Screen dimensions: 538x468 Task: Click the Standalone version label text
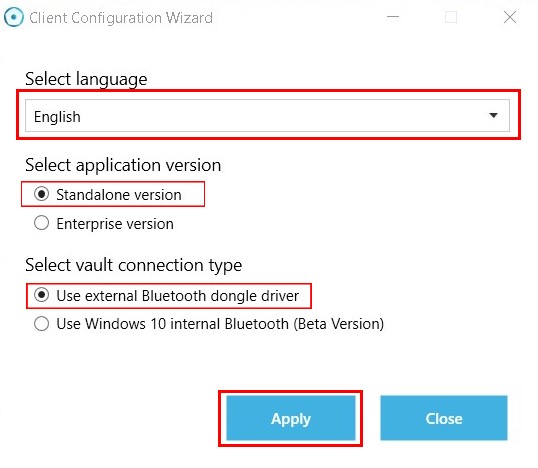(119, 195)
